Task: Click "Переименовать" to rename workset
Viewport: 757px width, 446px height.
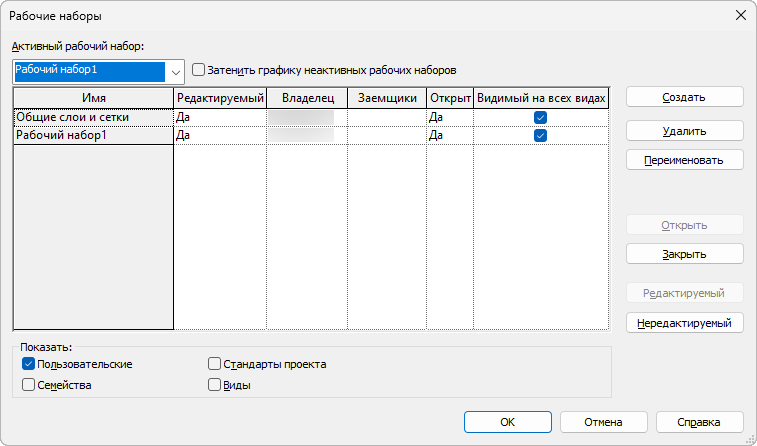Action: [x=684, y=160]
